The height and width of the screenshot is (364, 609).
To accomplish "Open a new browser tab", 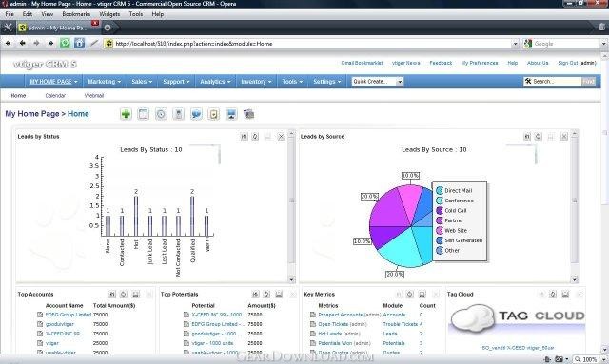I will tap(108, 28).
